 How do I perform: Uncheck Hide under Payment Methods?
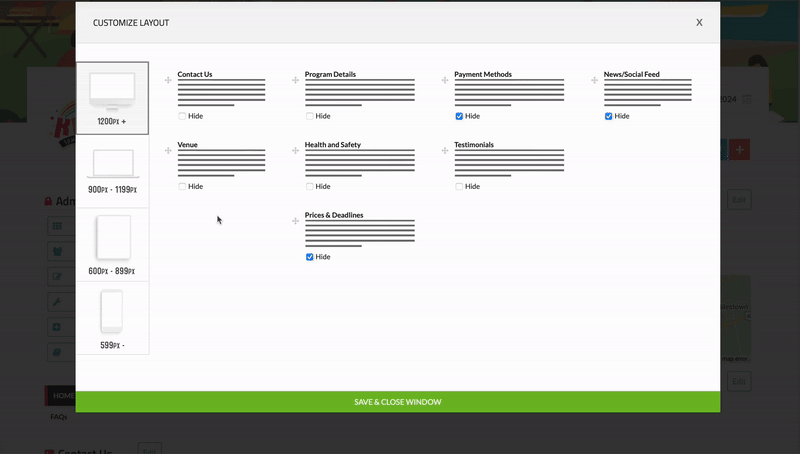[x=459, y=116]
